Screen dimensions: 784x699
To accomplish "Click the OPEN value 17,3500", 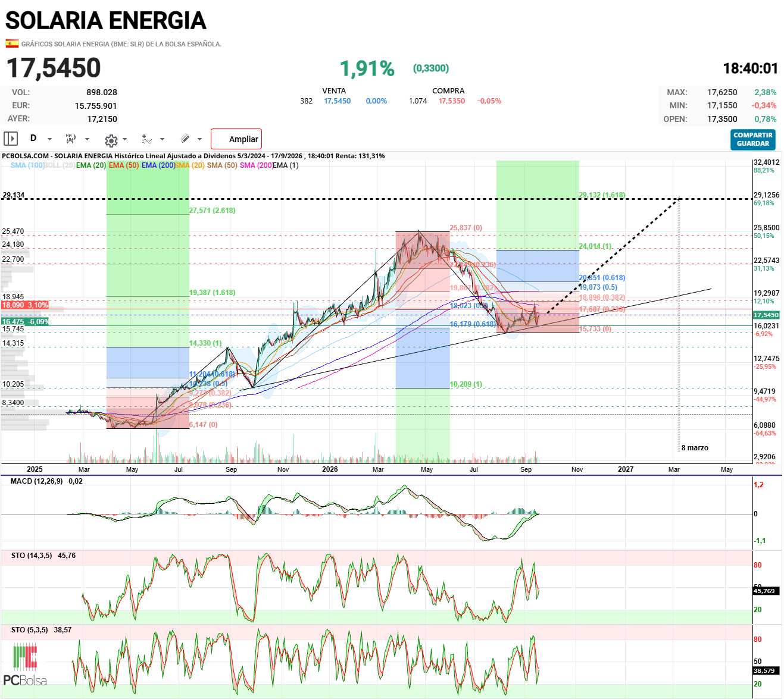I will click(722, 119).
